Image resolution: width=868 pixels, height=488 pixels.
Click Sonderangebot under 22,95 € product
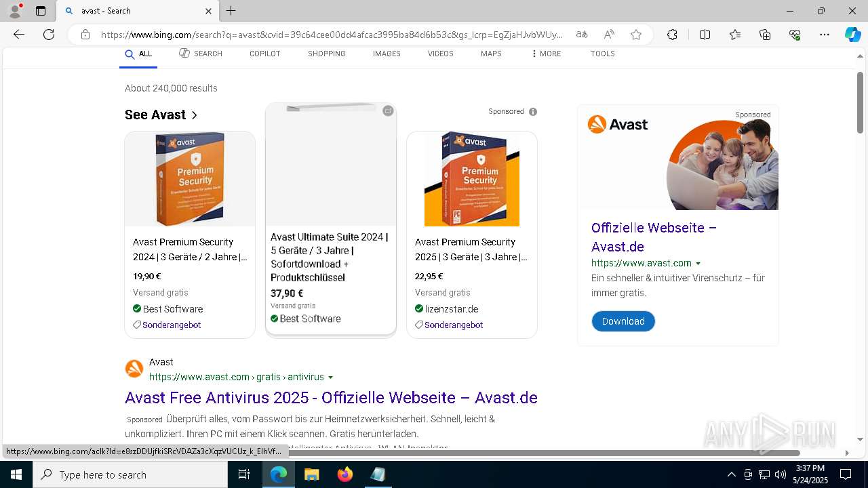[454, 325]
